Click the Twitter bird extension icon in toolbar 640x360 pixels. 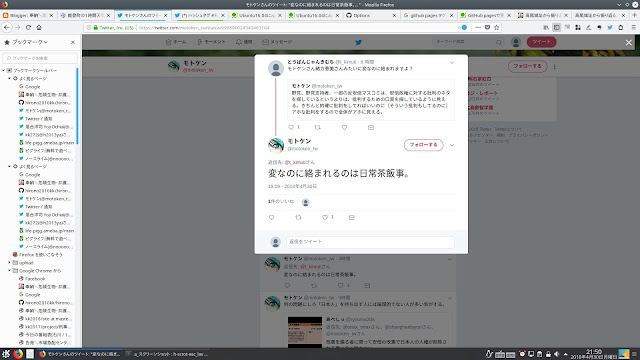pyautogui.click(x=610, y=27)
